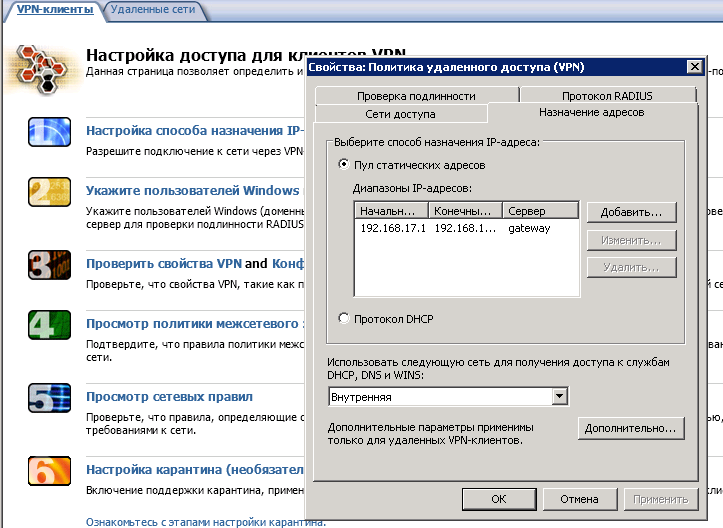Open the Укажите пользователей Windows link
The width and height of the screenshot is (723, 528).
point(193,190)
